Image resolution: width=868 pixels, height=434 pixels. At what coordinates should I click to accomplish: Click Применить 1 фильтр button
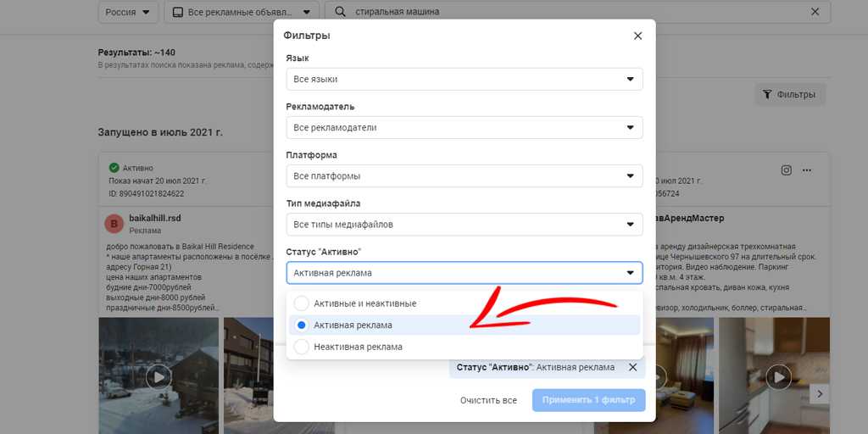click(588, 400)
